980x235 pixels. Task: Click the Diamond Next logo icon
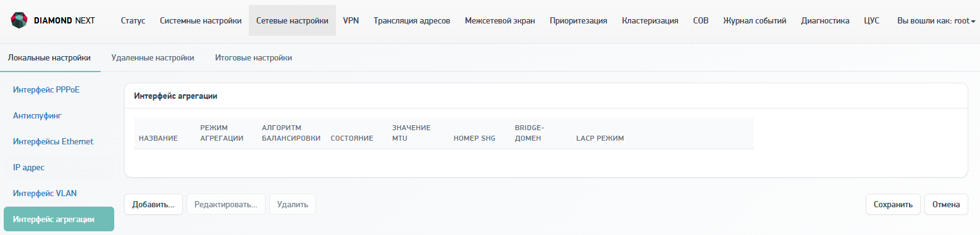(19, 20)
